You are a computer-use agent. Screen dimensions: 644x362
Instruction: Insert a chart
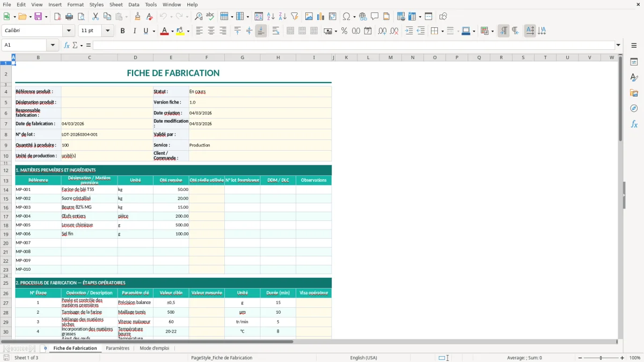321,17
